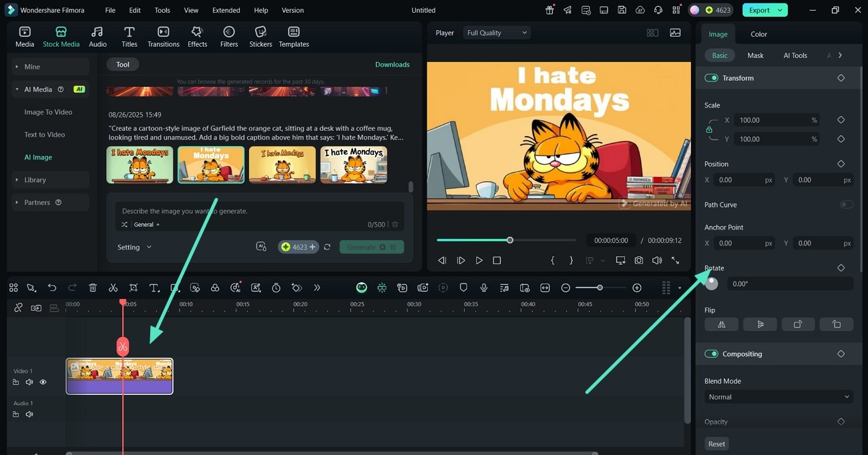Click the Reset button

[x=716, y=444]
